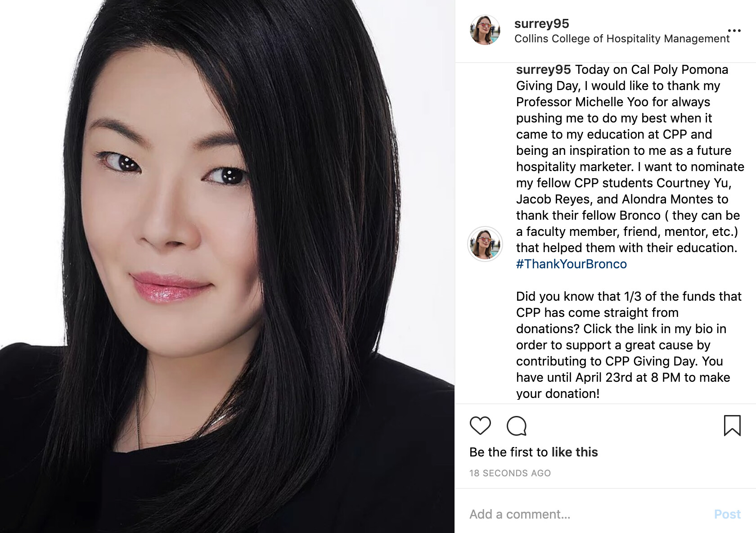Click the 'Be the first to' text

[508, 452]
